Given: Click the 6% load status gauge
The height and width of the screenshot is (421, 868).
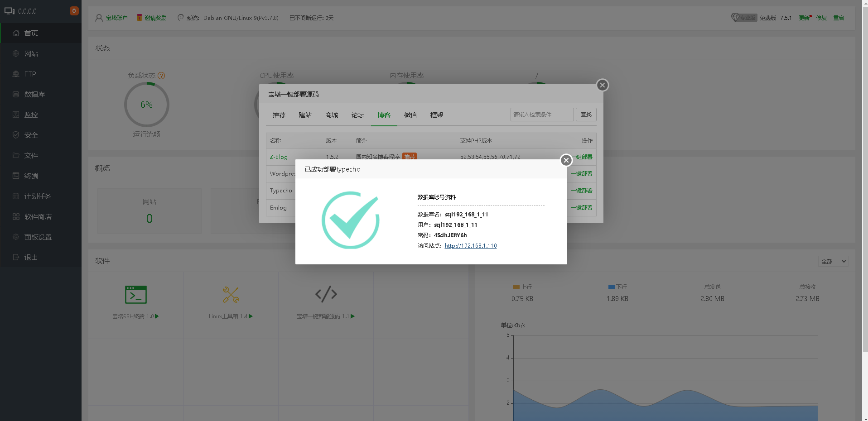Looking at the screenshot, I should tap(146, 105).
